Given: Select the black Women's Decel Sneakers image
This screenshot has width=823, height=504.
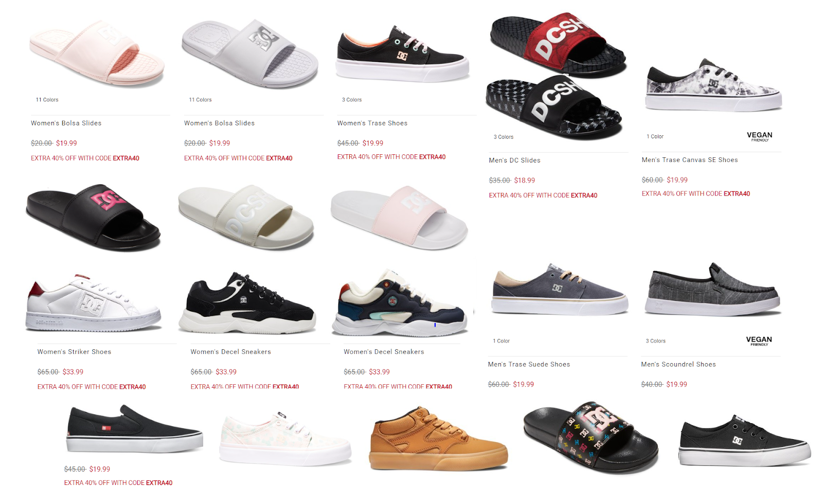Looking at the screenshot, I should coord(247,303).
